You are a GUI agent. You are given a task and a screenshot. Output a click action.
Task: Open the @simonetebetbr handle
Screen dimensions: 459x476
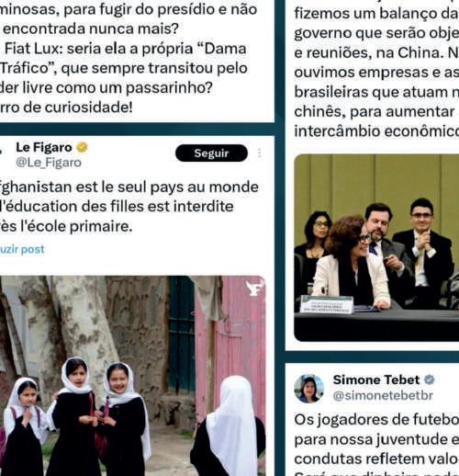pos(383,395)
